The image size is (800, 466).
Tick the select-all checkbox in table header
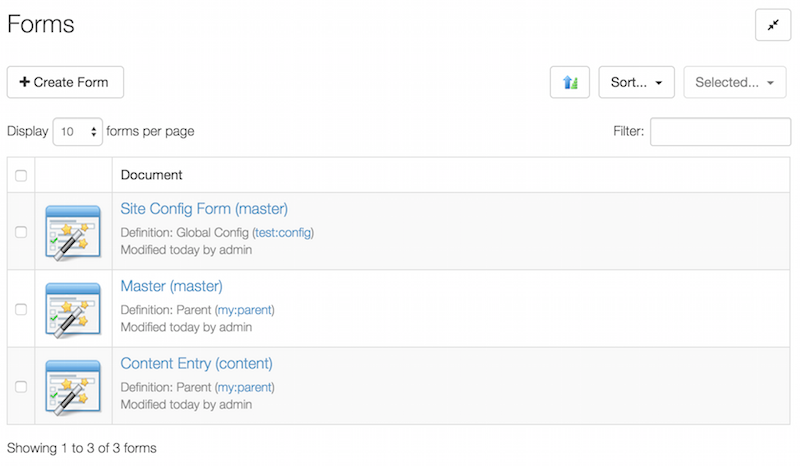[21, 176]
